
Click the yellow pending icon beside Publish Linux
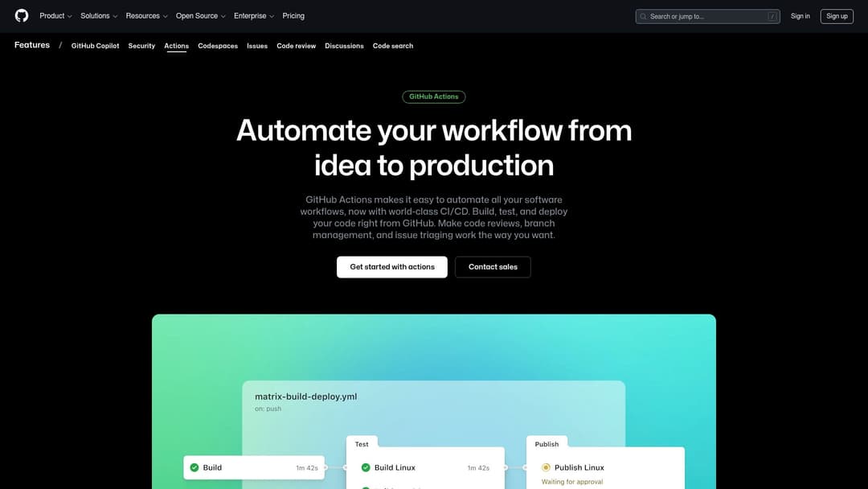click(546, 467)
